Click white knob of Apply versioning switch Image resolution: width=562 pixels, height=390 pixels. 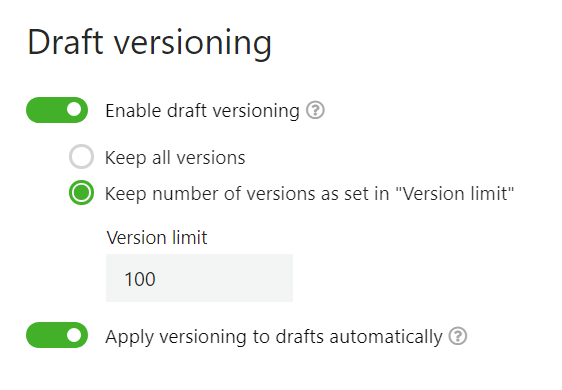74,335
